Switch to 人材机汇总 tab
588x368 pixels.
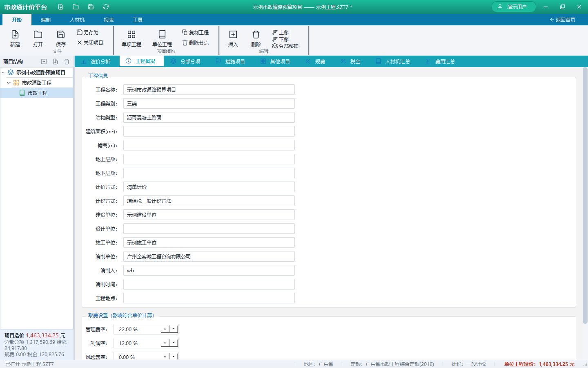(x=393, y=61)
